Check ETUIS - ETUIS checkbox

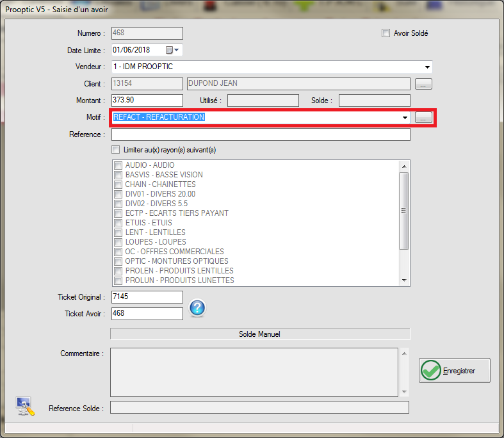tap(118, 223)
